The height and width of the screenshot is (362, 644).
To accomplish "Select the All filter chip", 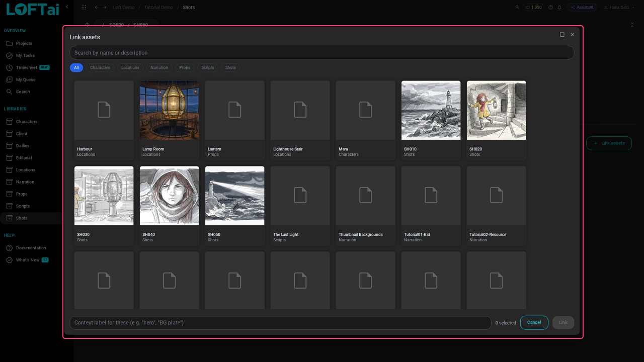I will tap(76, 68).
